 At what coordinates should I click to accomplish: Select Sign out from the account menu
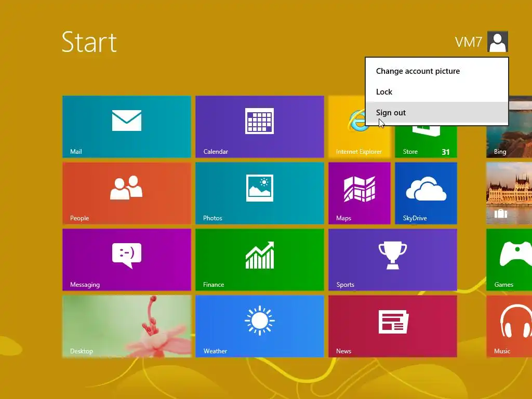click(436, 112)
